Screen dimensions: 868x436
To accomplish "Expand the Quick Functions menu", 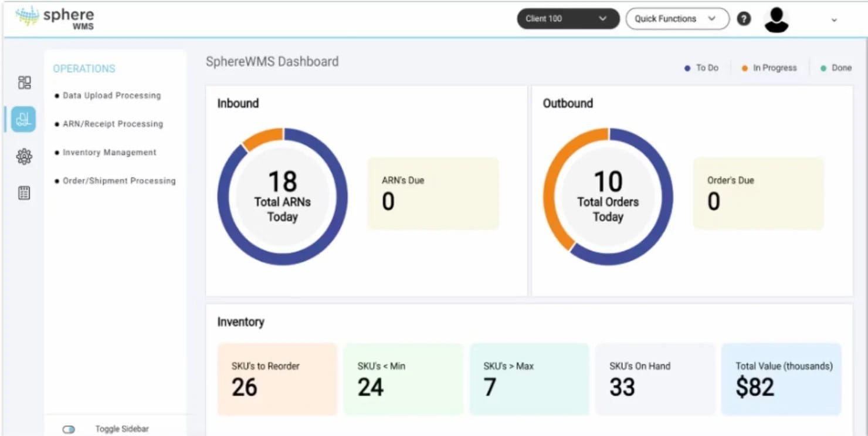I will coord(677,18).
